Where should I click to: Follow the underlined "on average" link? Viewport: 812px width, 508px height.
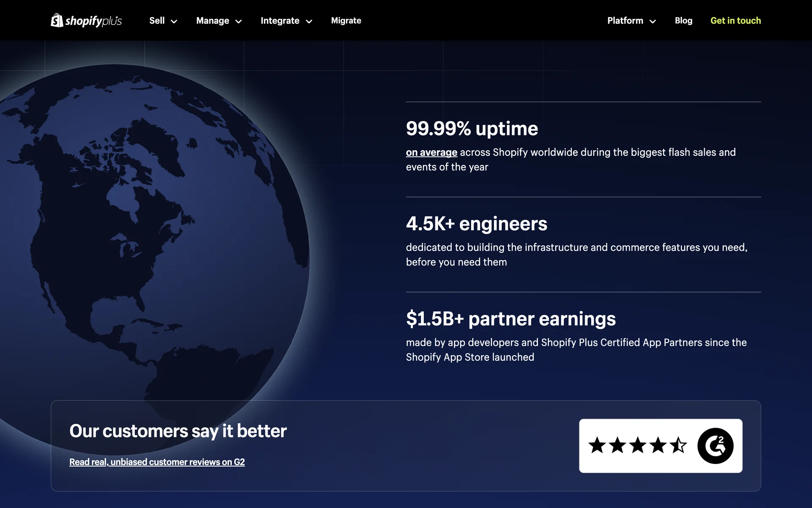pyautogui.click(x=431, y=152)
